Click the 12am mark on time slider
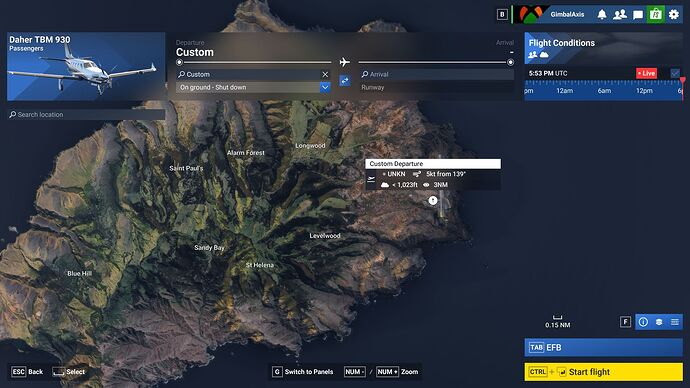This screenshot has height=388, width=690. 565,91
